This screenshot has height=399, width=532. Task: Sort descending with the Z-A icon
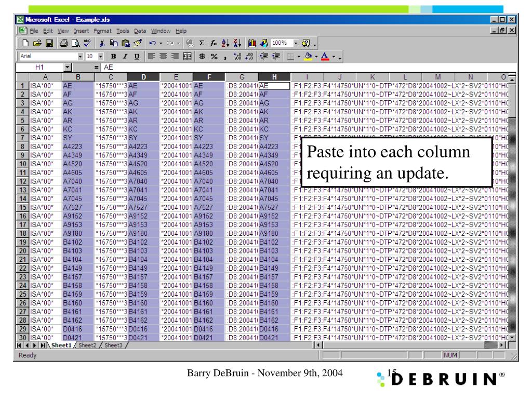pyautogui.click(x=237, y=43)
